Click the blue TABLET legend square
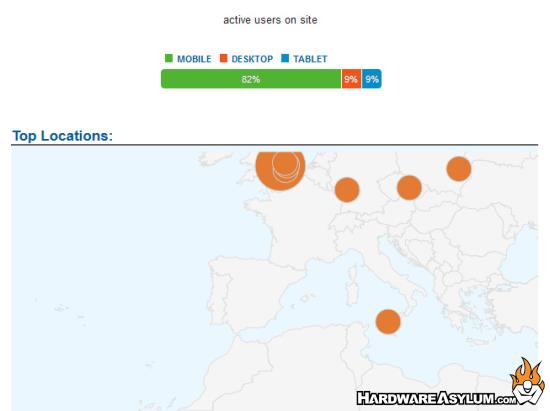 point(285,58)
